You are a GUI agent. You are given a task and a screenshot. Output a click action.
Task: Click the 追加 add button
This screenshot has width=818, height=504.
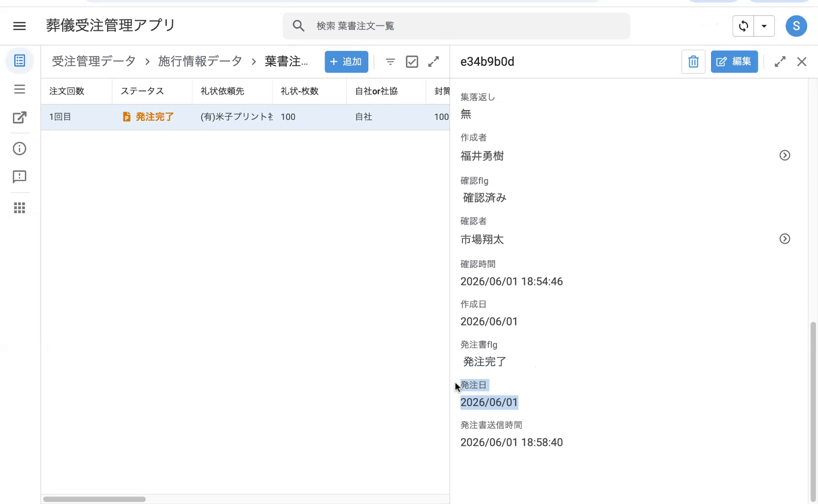tap(346, 62)
